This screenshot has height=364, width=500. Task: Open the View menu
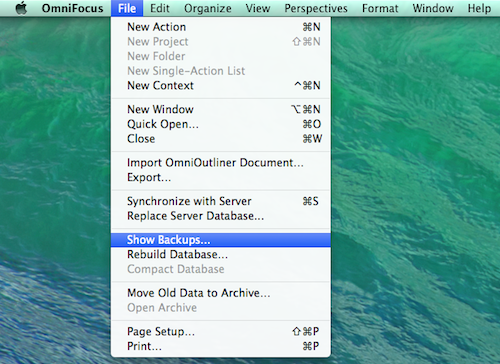(x=258, y=8)
